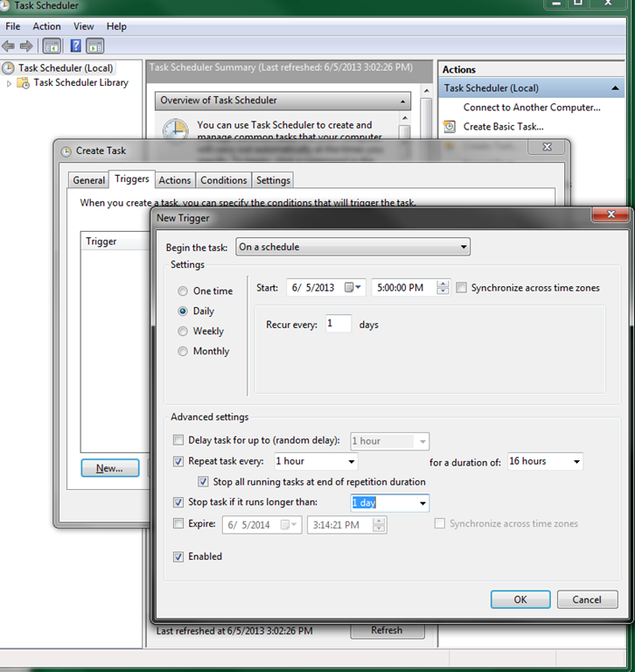Select the Task Scheduler Library folder

click(x=80, y=83)
